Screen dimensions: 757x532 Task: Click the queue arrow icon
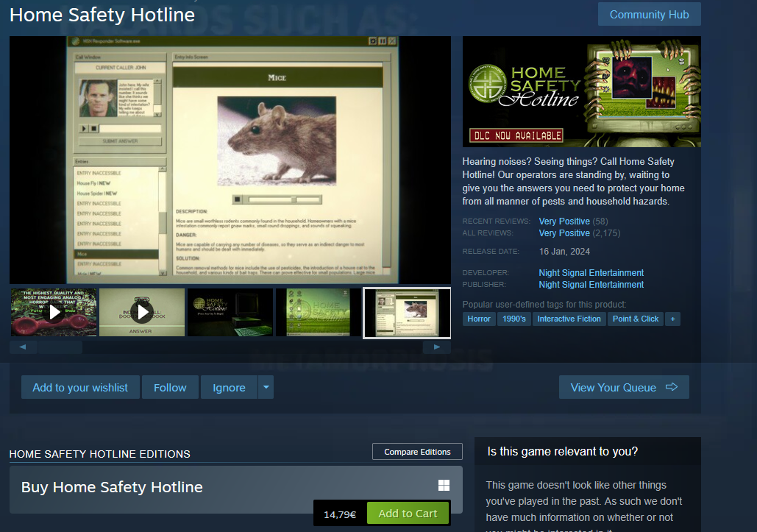pyautogui.click(x=672, y=387)
